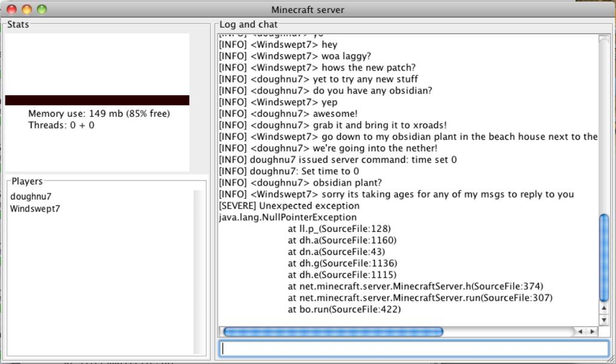The image size is (616, 364).
Task: Click the "awesome!" chat line
Action: coord(288,113)
